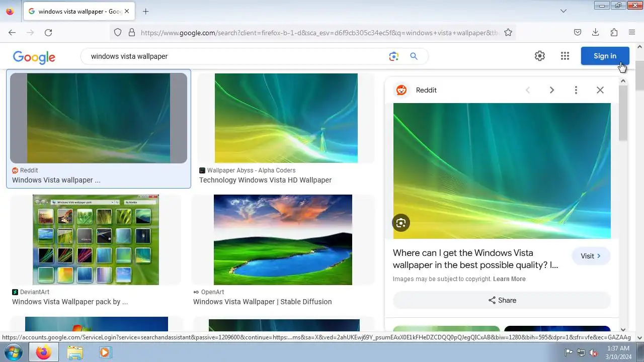Open the Learn More copyright link
Image resolution: width=644 pixels, height=362 pixels.
pyautogui.click(x=509, y=279)
